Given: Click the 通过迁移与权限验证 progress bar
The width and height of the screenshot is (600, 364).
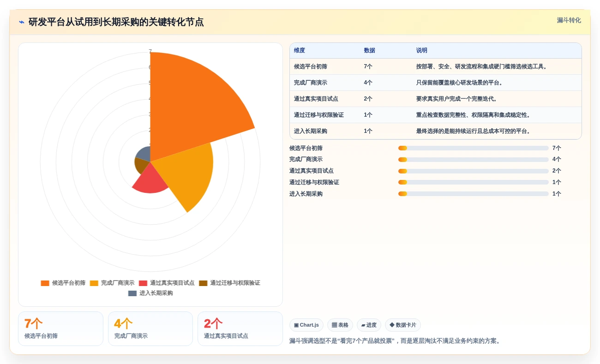Looking at the screenshot, I should pyautogui.click(x=474, y=182).
